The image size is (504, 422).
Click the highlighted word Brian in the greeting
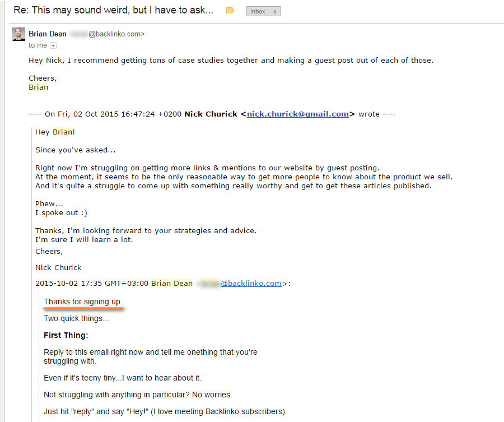coord(62,132)
